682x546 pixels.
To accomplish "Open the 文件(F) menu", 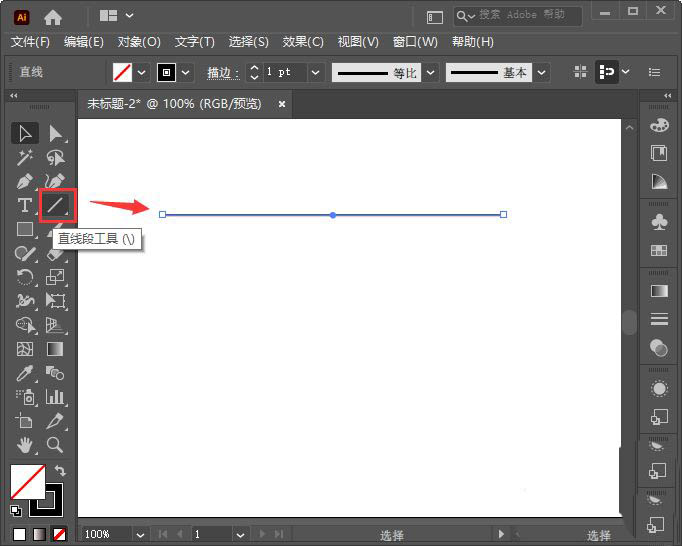I will tap(30, 42).
